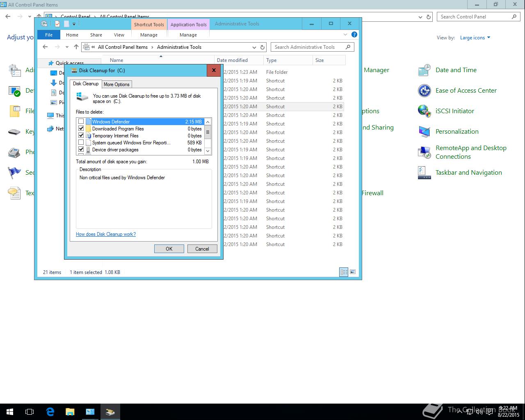Click Properties icon in Quick Access Toolbar

pos(57,24)
